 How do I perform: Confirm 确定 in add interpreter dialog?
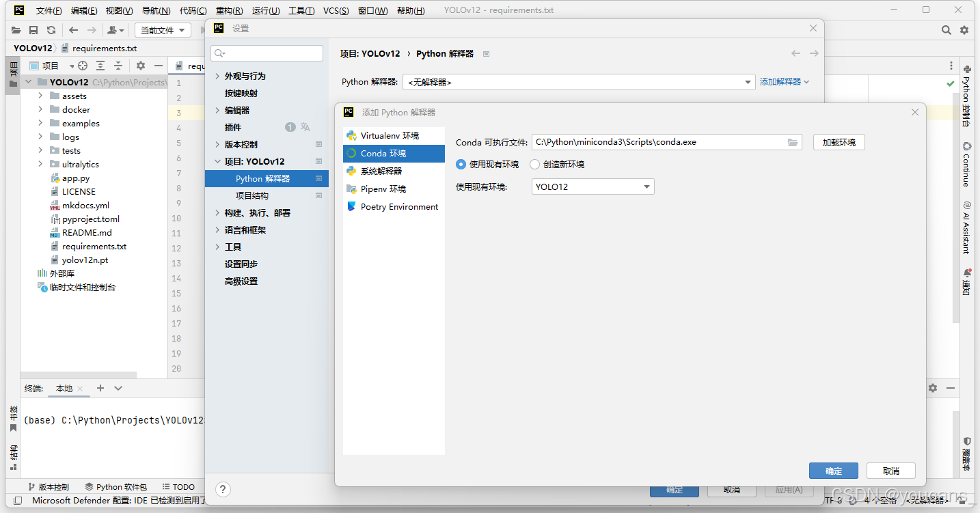pos(833,471)
